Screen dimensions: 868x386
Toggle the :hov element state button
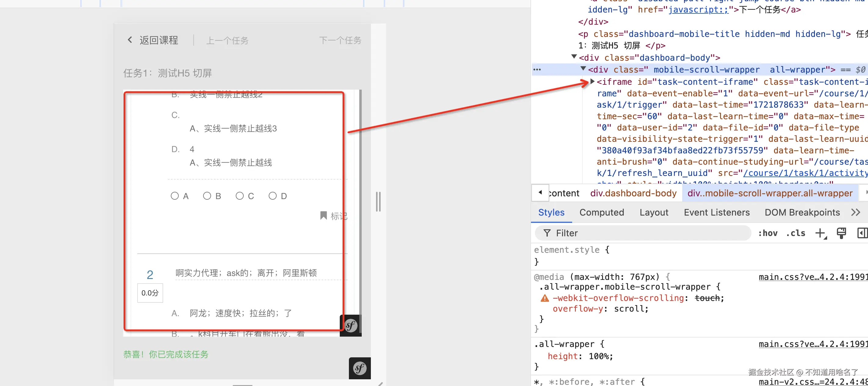768,233
